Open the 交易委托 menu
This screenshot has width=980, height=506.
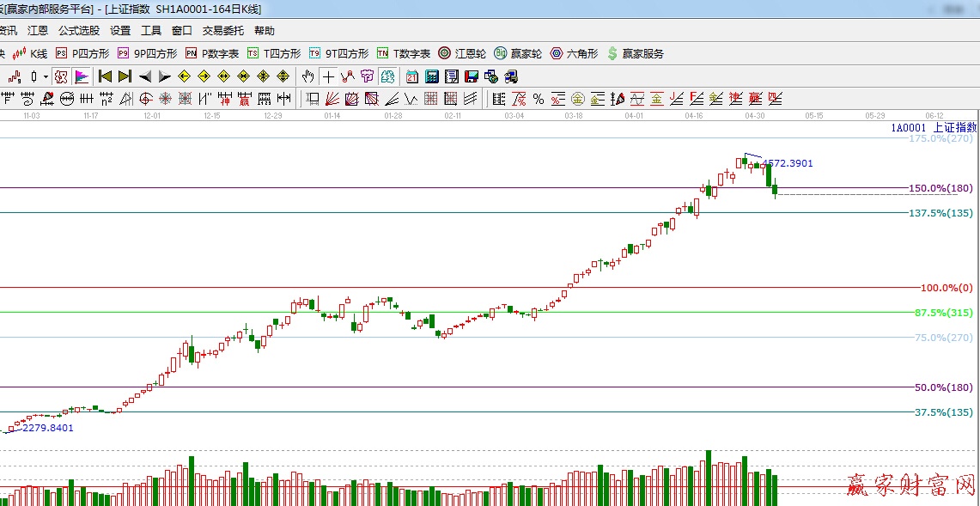(x=223, y=30)
